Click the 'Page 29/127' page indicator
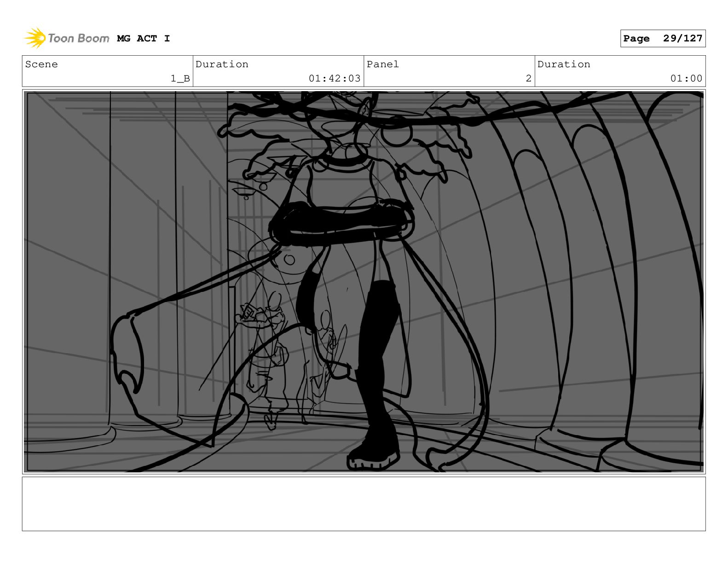 tap(663, 39)
